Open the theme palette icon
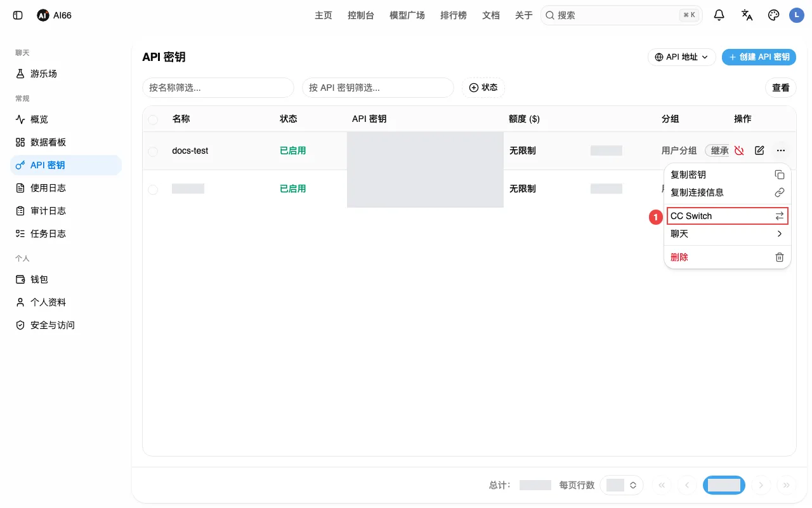 [x=773, y=15]
